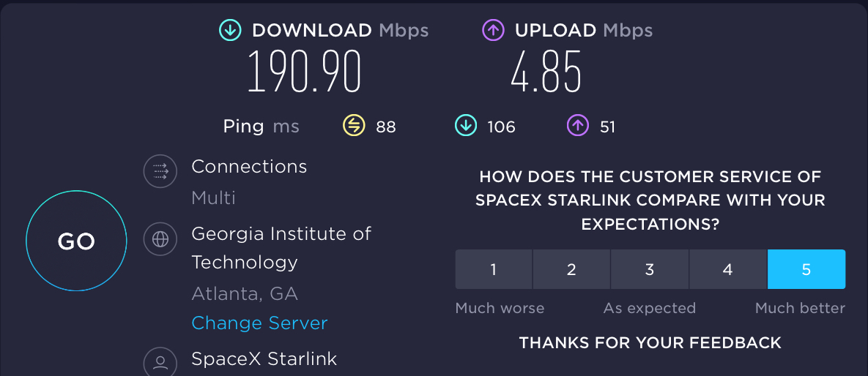Click the Connections multi-arrow icon

click(160, 171)
